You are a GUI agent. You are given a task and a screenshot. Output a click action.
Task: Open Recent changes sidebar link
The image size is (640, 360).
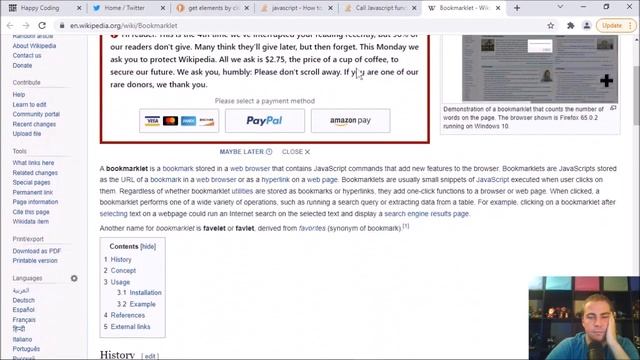[34, 124]
